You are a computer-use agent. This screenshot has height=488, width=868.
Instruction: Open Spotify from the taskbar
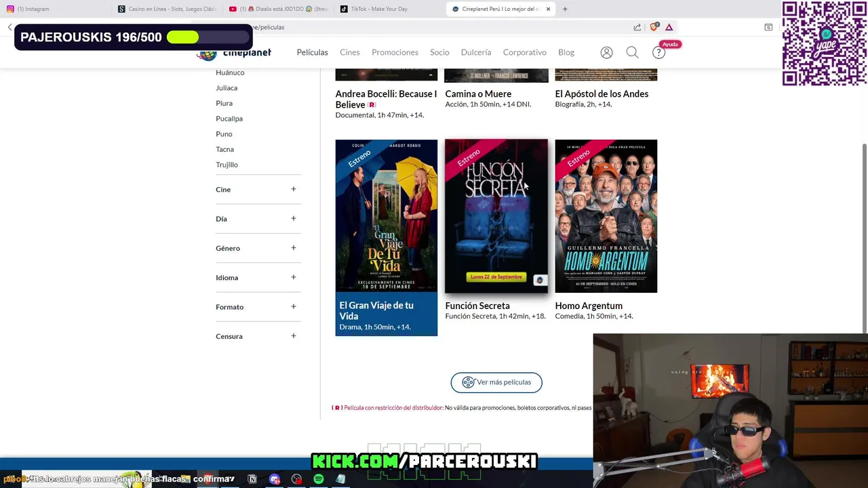coord(319,479)
